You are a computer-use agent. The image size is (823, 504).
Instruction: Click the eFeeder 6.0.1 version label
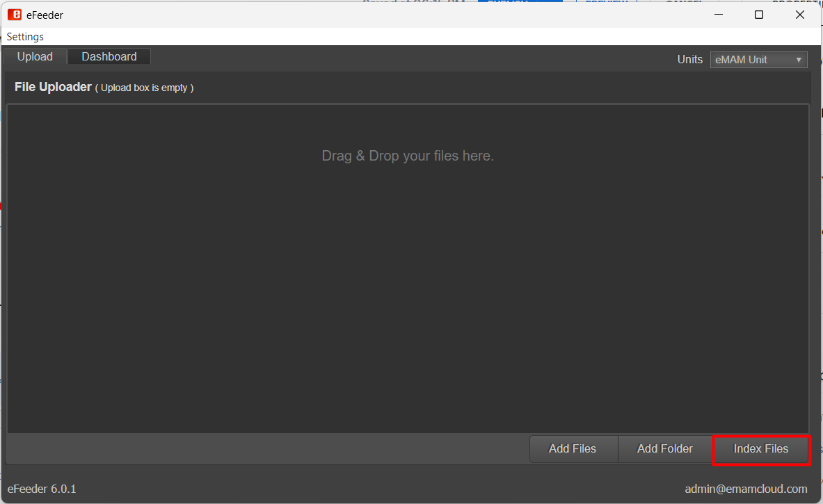(x=42, y=489)
